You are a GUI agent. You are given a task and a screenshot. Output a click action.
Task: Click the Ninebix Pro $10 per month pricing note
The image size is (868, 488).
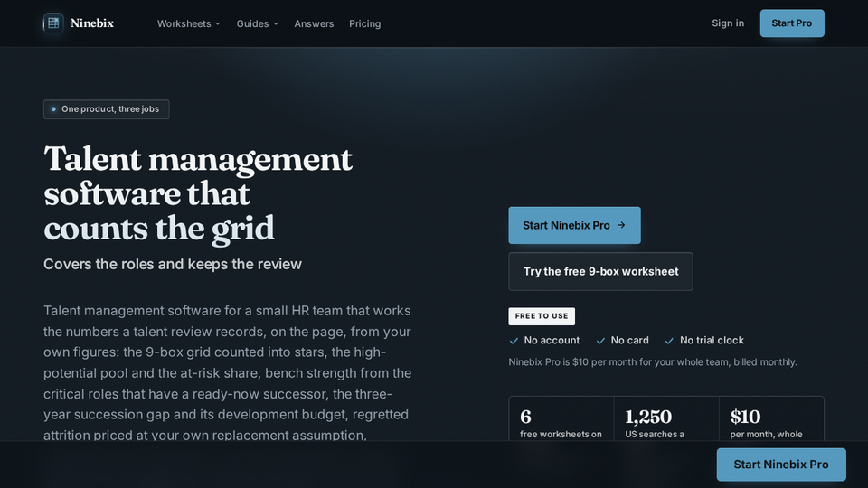(653, 361)
